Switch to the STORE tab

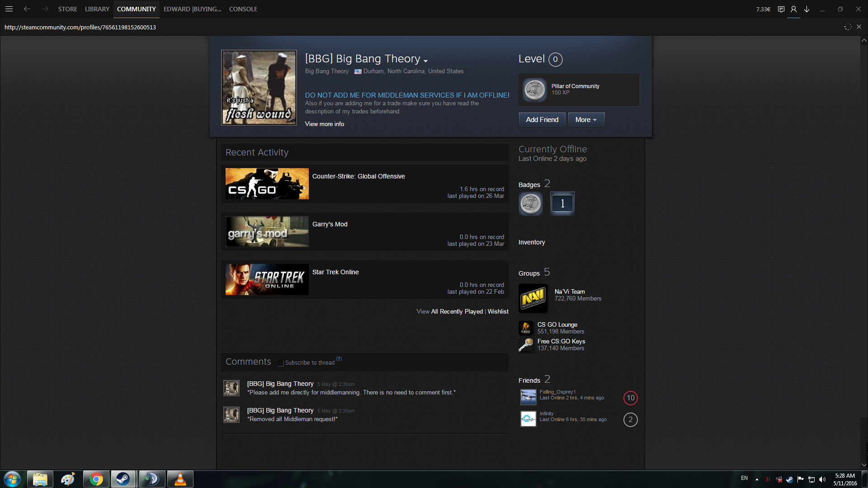(67, 9)
